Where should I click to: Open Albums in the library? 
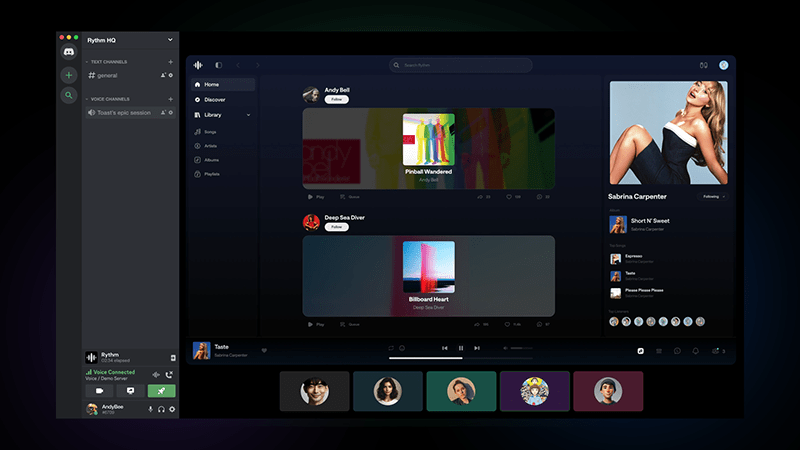click(x=207, y=160)
